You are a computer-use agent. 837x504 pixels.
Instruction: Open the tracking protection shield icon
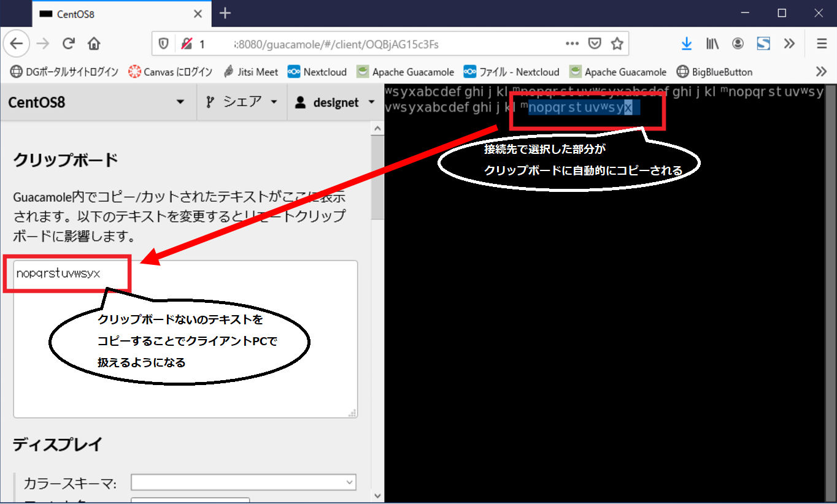(x=164, y=44)
